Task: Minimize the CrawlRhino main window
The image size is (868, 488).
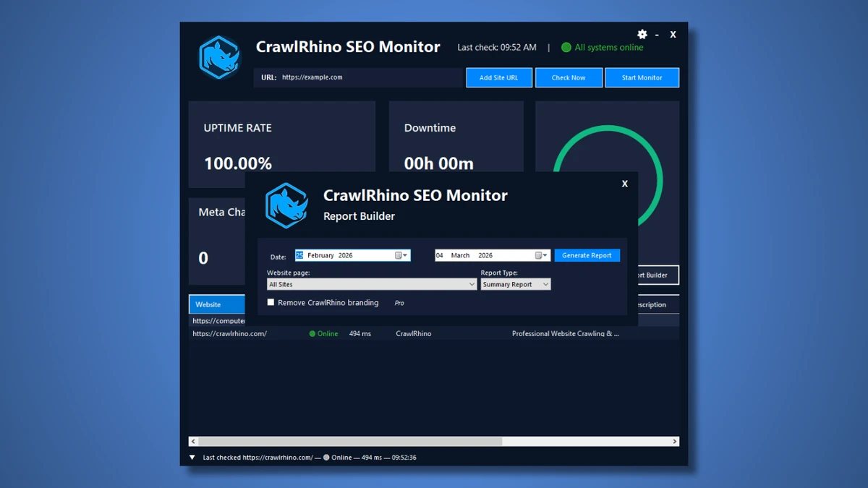Action: pos(657,35)
